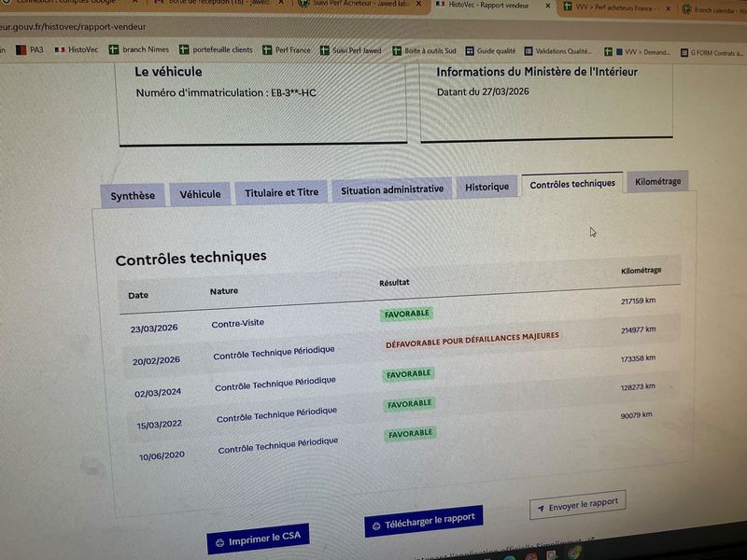Click Contrôle Technique Périodique in the 02/03/2024 row

[x=275, y=384]
